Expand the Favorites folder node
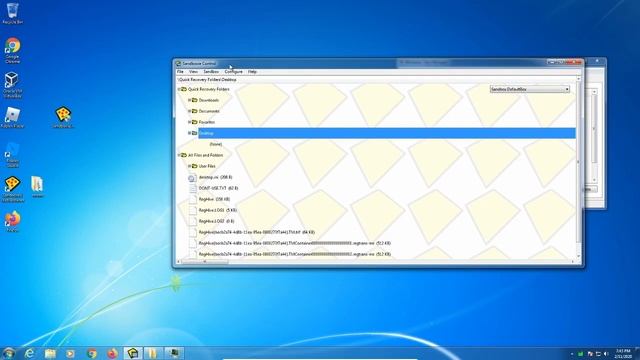This screenshot has width=640, height=360. coord(189,122)
